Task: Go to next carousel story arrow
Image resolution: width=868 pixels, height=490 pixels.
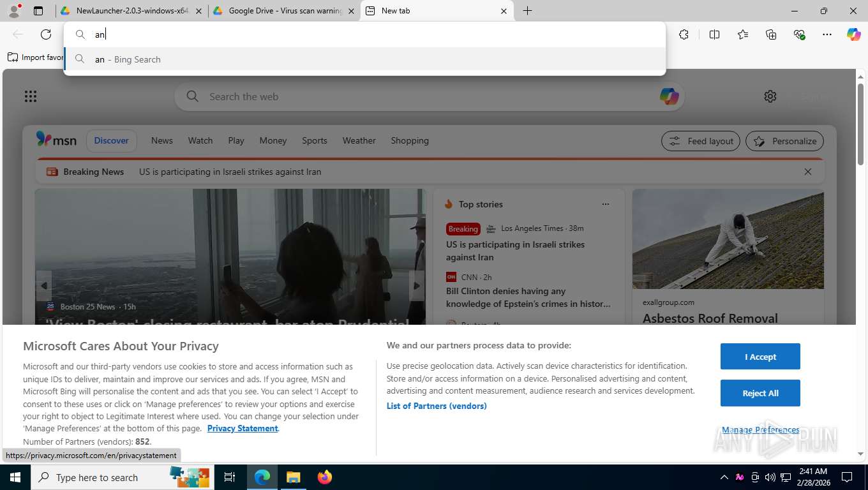Action: pyautogui.click(x=417, y=286)
